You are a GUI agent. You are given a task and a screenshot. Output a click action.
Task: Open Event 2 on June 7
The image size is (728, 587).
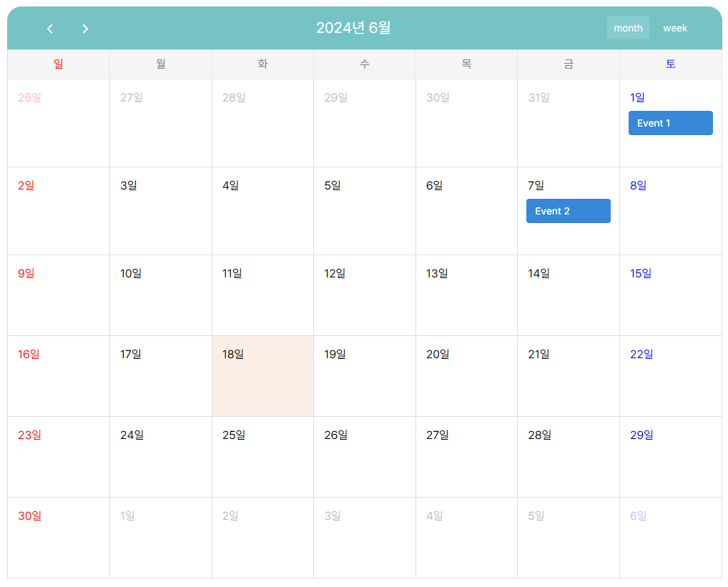(x=569, y=211)
